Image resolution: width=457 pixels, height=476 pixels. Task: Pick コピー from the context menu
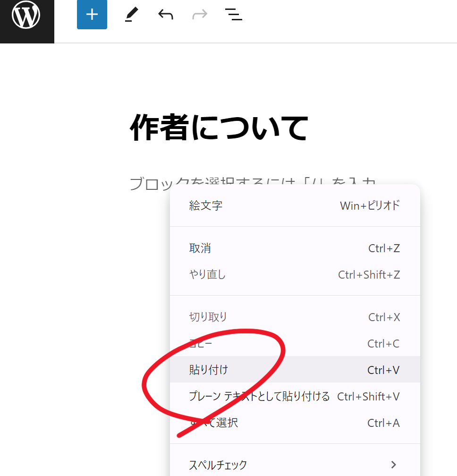pos(201,344)
